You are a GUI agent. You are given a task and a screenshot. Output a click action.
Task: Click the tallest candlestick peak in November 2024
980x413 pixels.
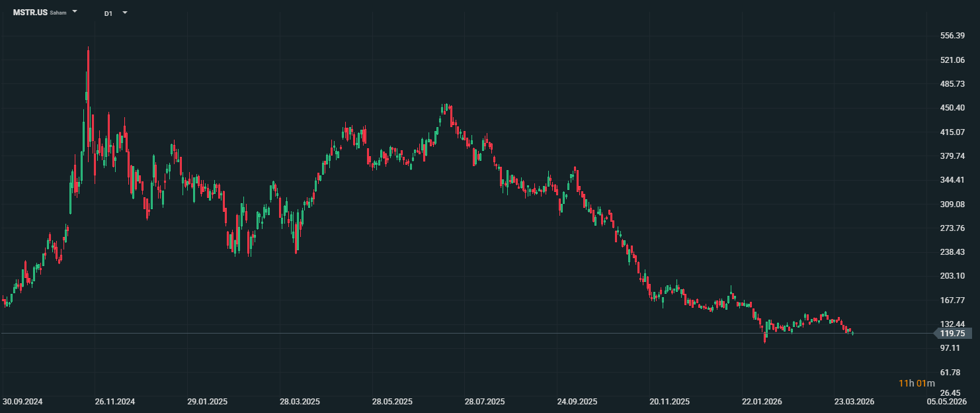click(x=88, y=50)
